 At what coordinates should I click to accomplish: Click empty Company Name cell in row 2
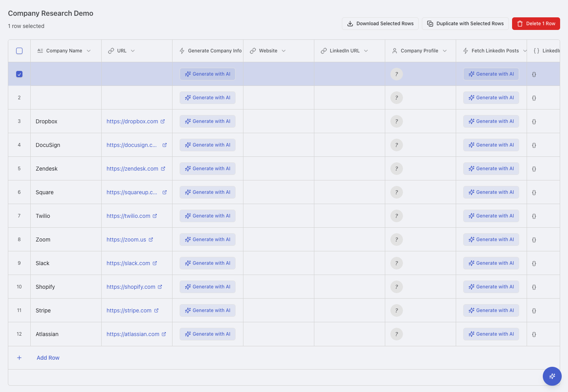pyautogui.click(x=66, y=98)
